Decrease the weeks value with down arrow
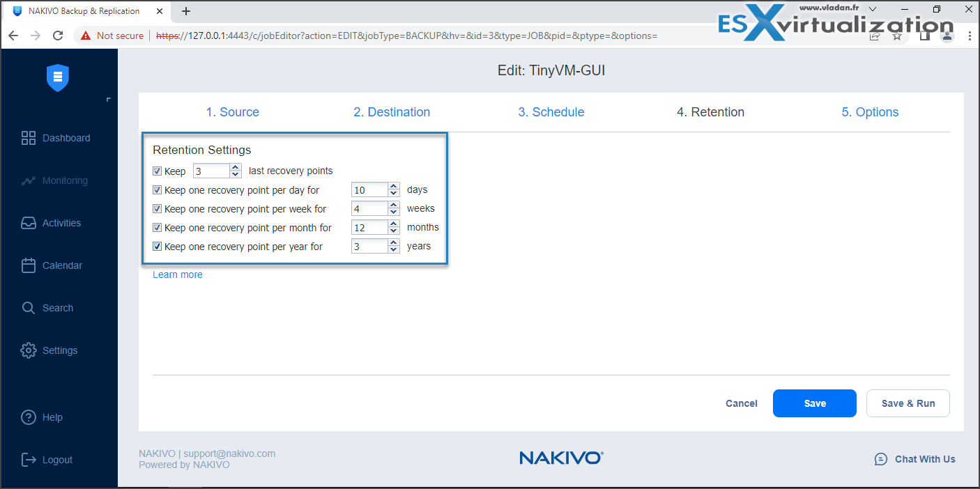Screen dimensions: 980x489 click(394, 212)
